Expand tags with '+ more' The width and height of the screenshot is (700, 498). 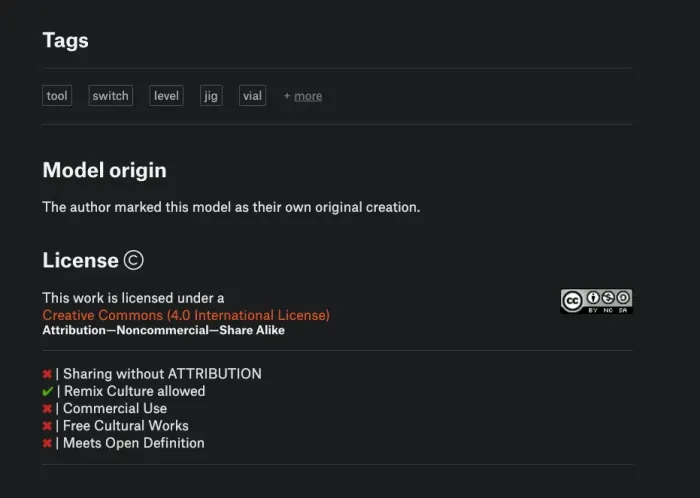303,96
